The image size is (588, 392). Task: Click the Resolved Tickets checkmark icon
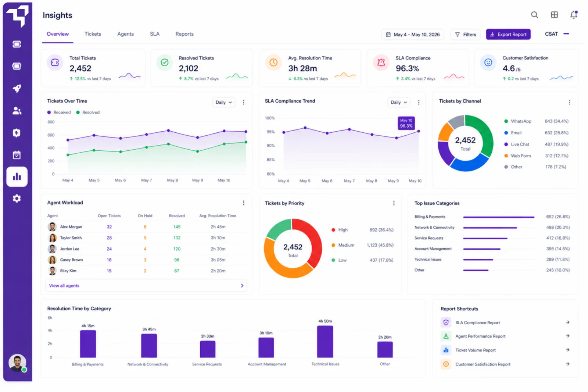(165, 63)
